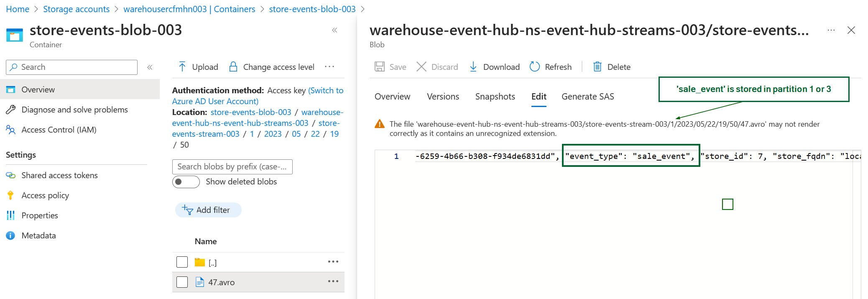Check the 47.avro checkbox
The width and height of the screenshot is (868, 299).
[182, 282]
